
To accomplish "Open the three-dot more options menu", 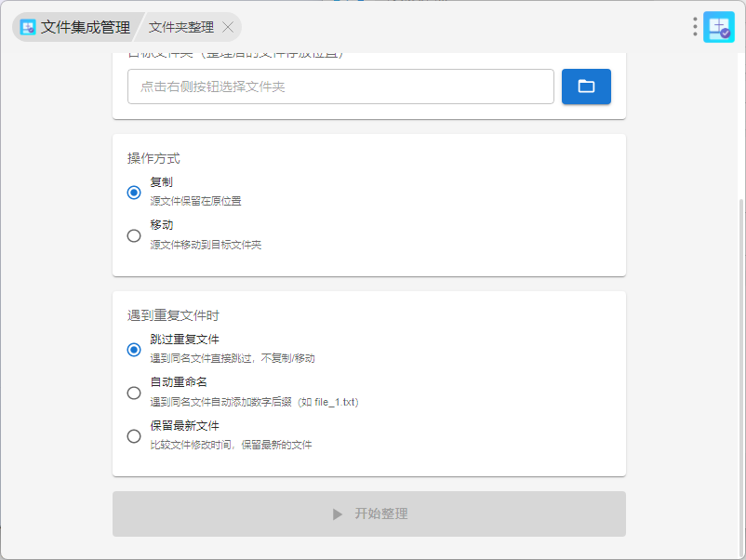I will (x=695, y=27).
